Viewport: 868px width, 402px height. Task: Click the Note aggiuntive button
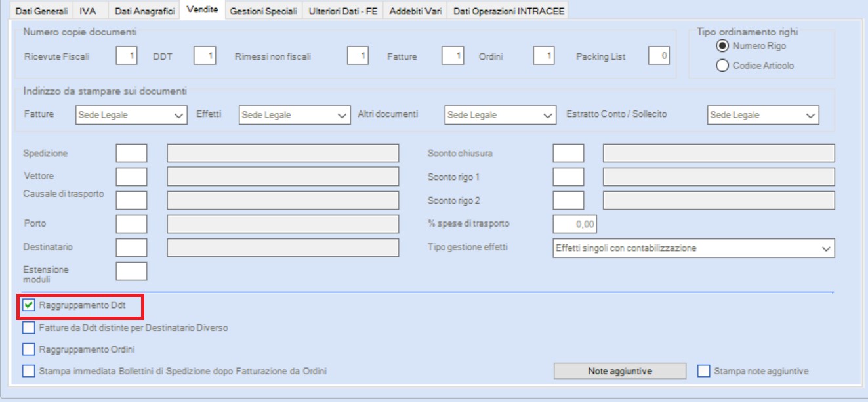[620, 371]
